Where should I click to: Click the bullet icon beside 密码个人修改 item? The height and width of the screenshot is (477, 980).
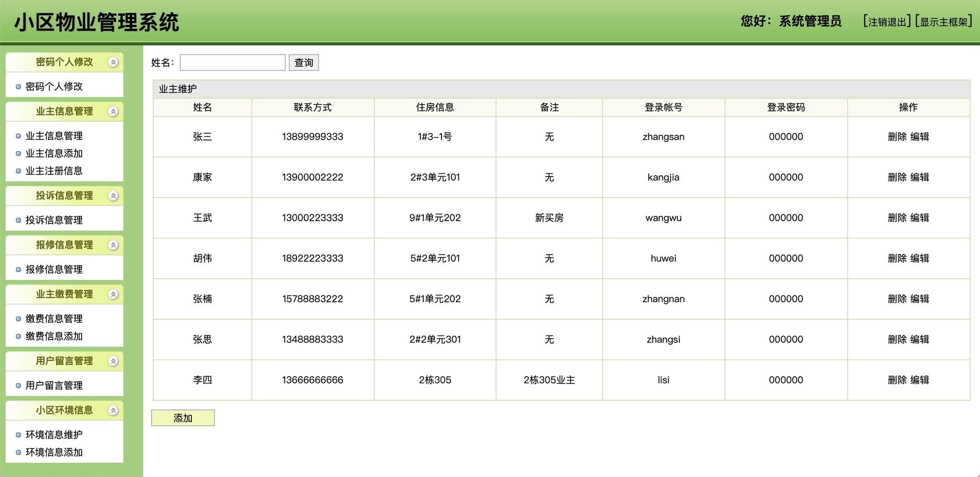click(x=17, y=86)
